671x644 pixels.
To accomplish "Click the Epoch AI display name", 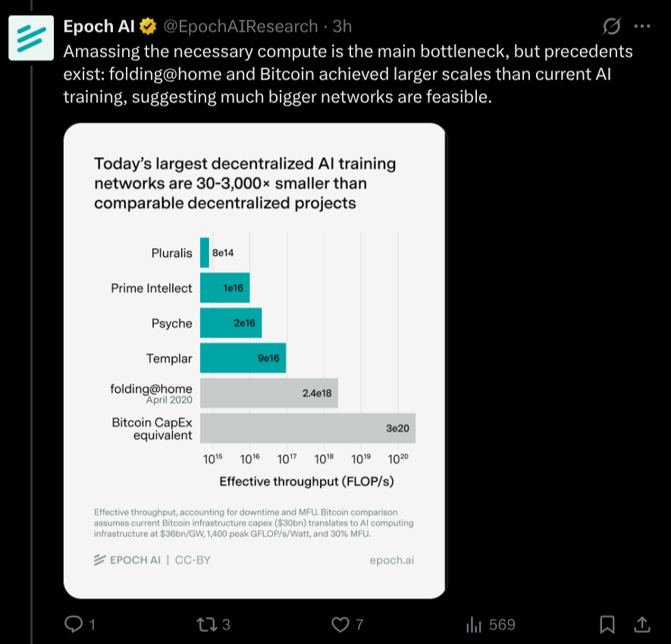I will coord(99,27).
